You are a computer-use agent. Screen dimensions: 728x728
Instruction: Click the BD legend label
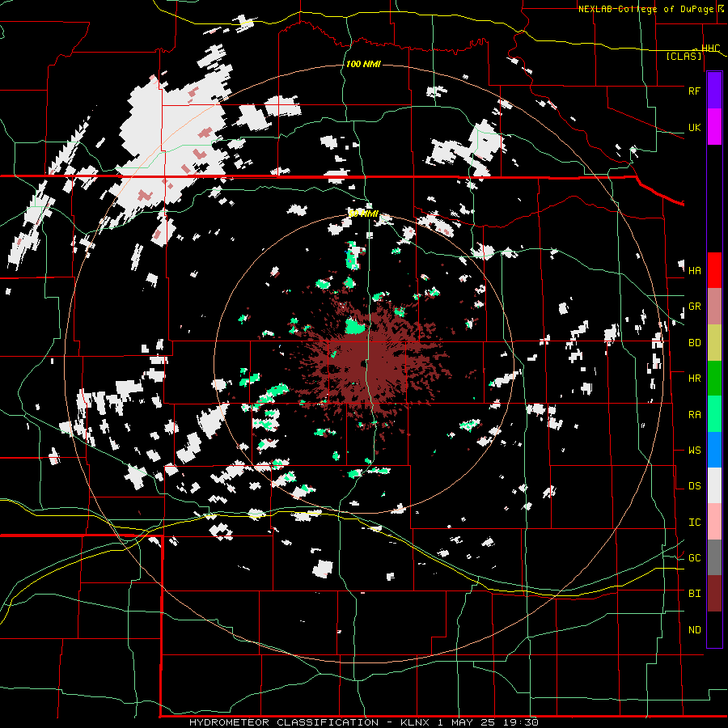pyautogui.click(x=694, y=343)
